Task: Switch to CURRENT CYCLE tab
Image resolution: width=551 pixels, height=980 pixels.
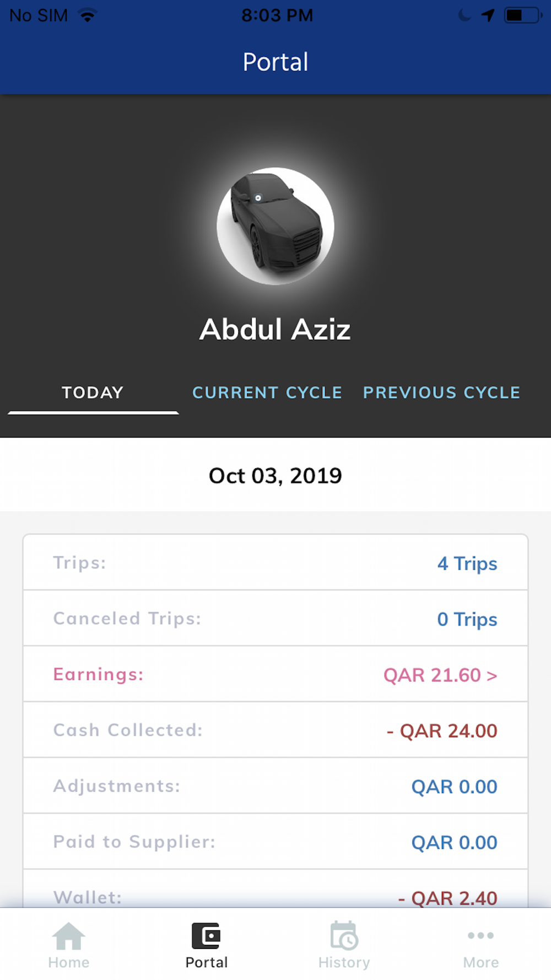Action: tap(267, 392)
